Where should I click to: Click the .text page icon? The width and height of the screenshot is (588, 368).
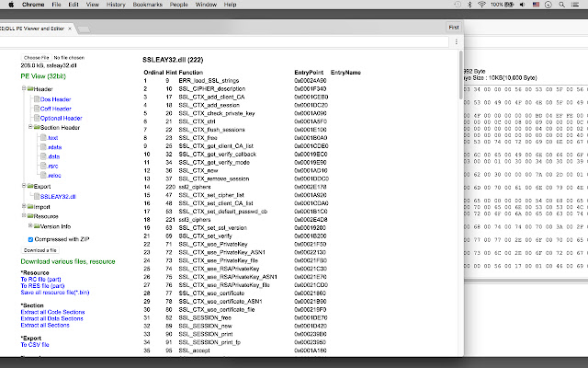[x=43, y=137]
